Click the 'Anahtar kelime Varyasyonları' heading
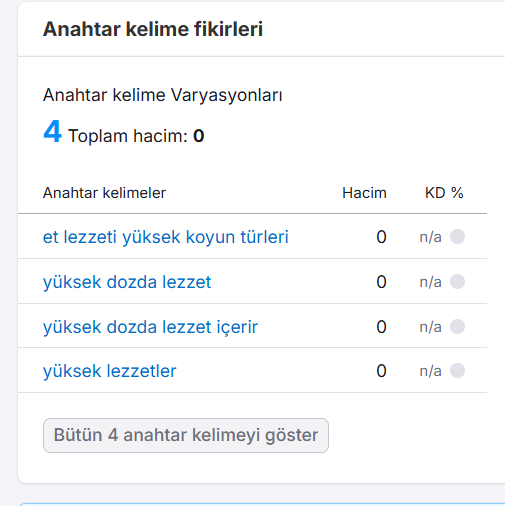Viewport: 505px width, 506px height. tap(163, 95)
